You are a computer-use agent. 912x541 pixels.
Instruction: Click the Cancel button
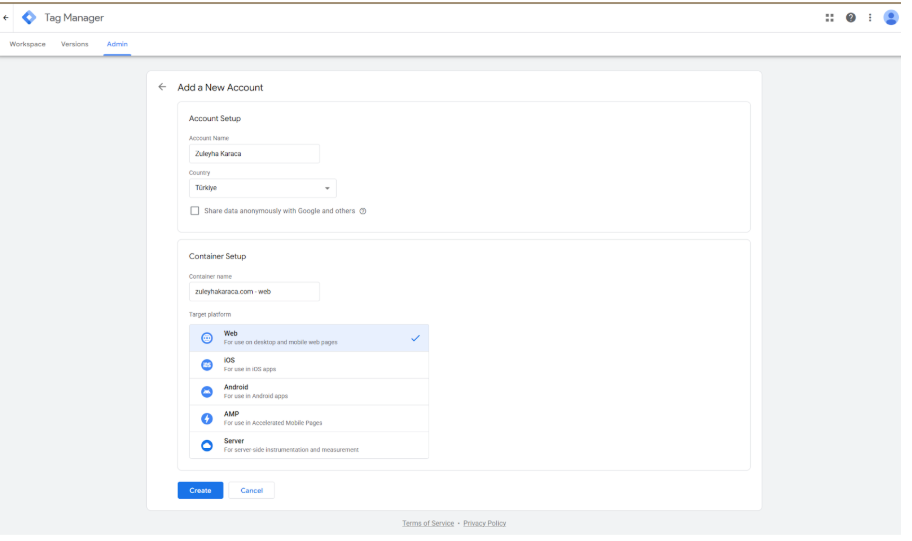pyautogui.click(x=251, y=490)
